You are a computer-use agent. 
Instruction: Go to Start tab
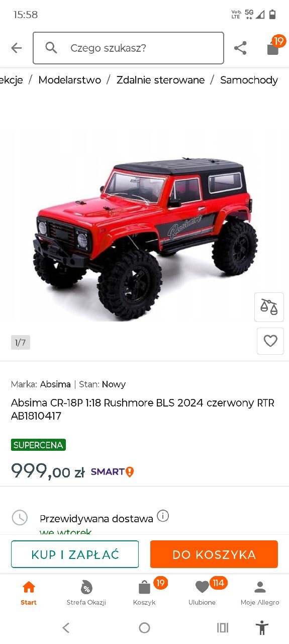(29, 593)
